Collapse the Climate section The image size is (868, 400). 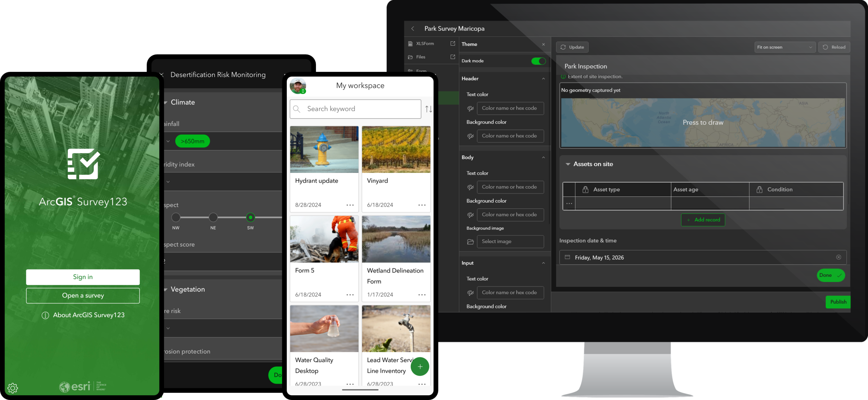pyautogui.click(x=166, y=102)
